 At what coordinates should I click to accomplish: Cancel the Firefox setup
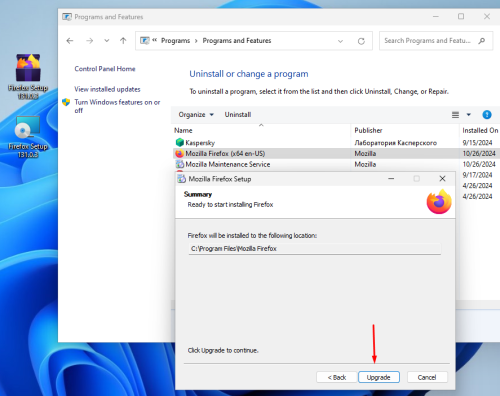(427, 377)
